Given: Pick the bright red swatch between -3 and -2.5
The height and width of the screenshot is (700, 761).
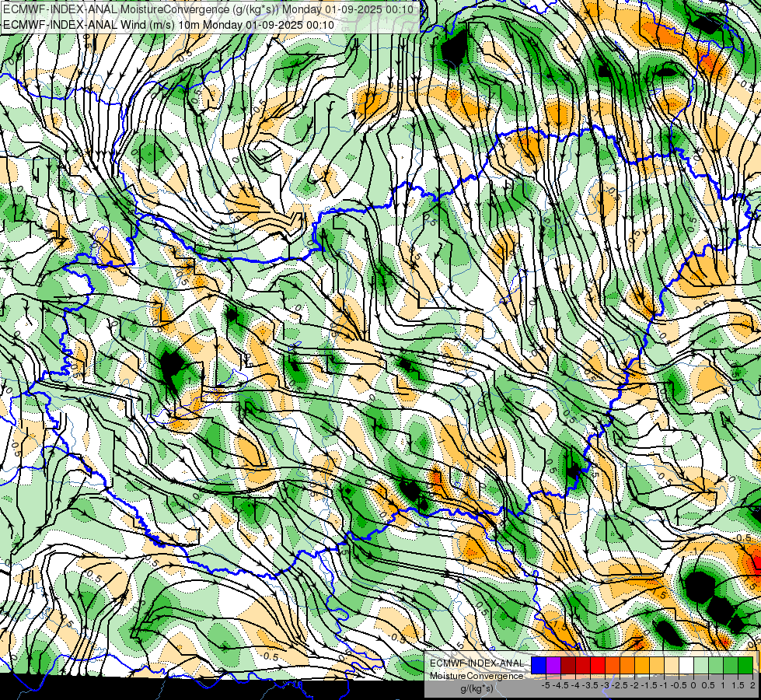Looking at the screenshot, I should tap(598, 666).
